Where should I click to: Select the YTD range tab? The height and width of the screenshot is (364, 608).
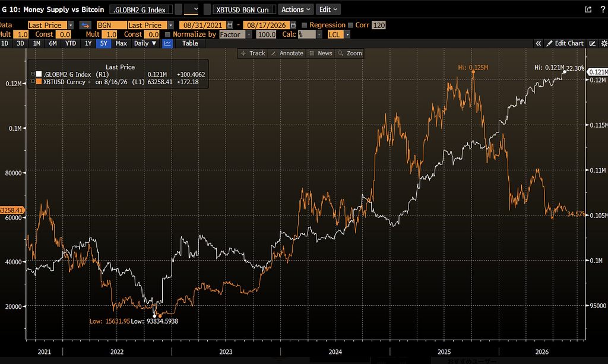(x=71, y=43)
